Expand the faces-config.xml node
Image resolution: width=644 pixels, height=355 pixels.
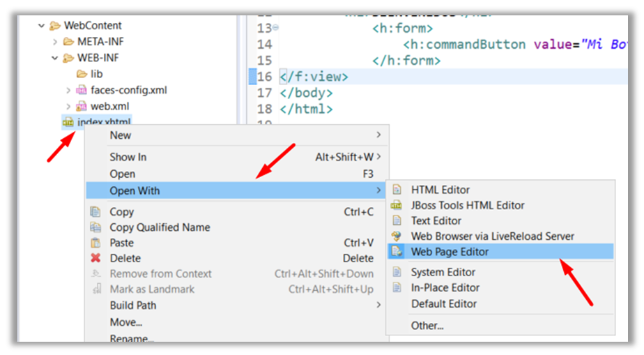68,90
